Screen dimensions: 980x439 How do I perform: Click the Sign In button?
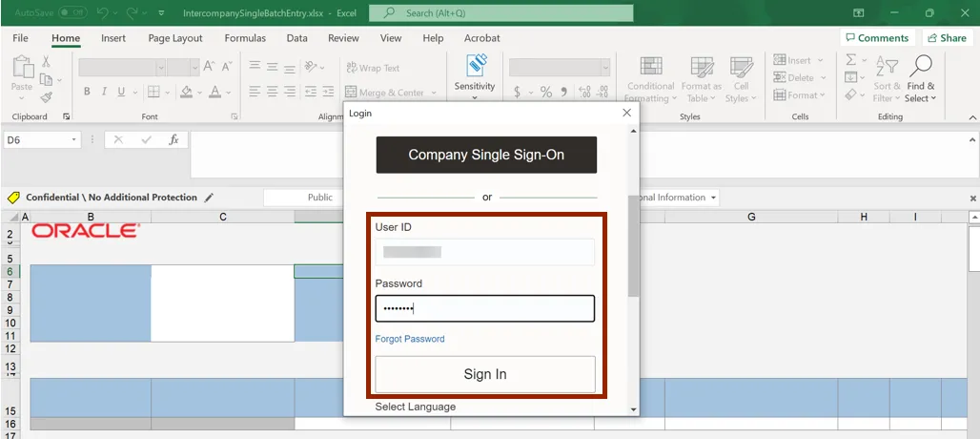pyautogui.click(x=485, y=375)
